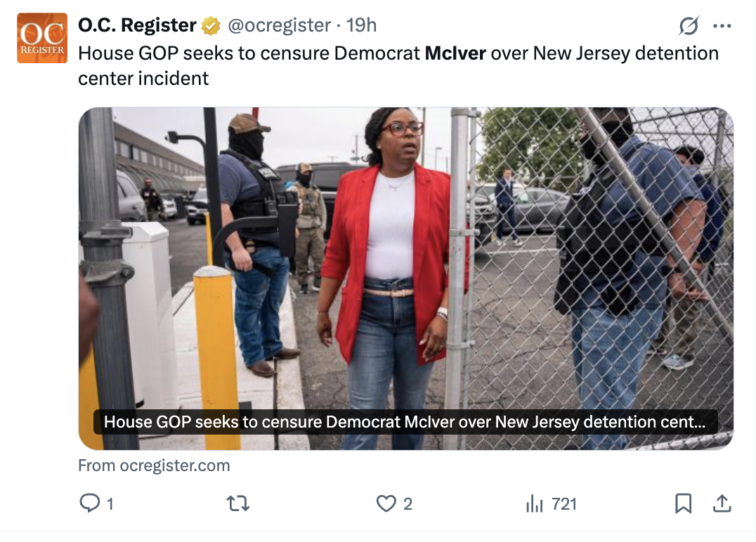
Task: Open the detention center news photo
Action: click(x=405, y=267)
